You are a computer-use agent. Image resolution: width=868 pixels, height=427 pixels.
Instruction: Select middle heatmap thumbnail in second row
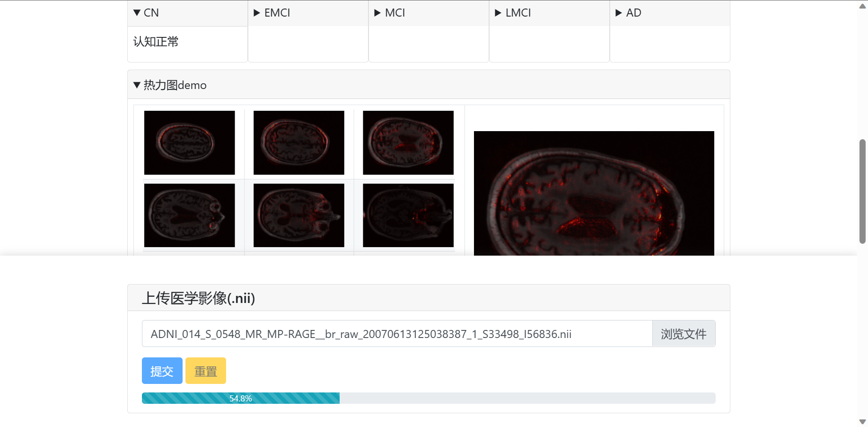click(298, 215)
